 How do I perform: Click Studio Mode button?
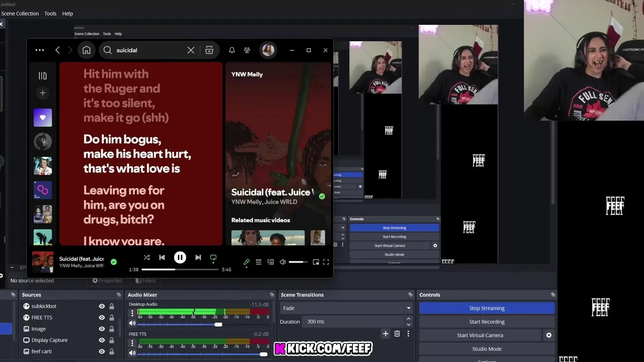point(487,349)
